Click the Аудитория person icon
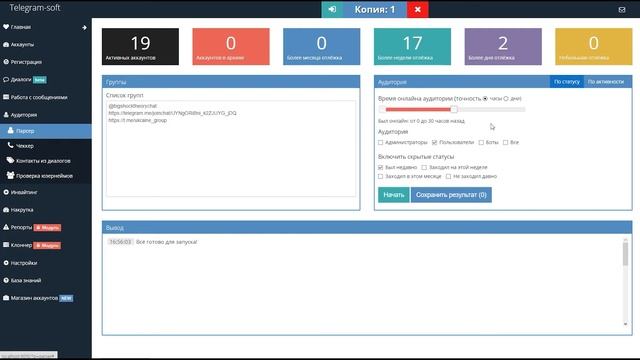Image resolution: width=640 pixels, height=360 pixels. coord(6,115)
